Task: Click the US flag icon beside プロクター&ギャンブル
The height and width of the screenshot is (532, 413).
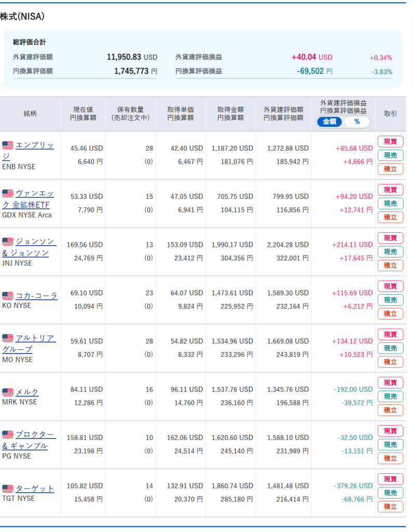Action: pos(8,434)
